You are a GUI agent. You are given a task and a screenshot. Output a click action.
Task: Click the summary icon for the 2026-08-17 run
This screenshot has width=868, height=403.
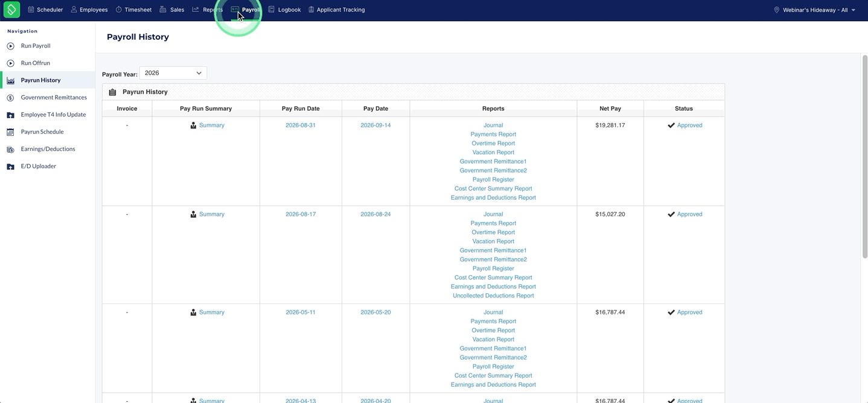(x=193, y=214)
